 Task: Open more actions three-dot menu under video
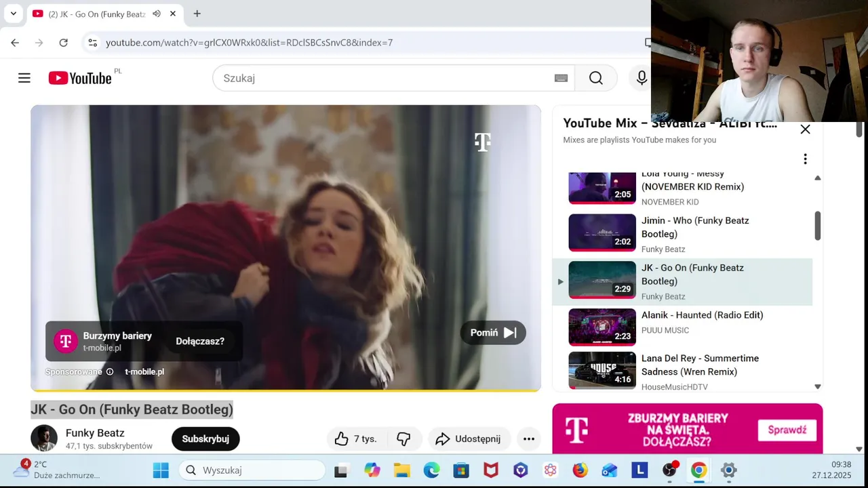point(529,439)
